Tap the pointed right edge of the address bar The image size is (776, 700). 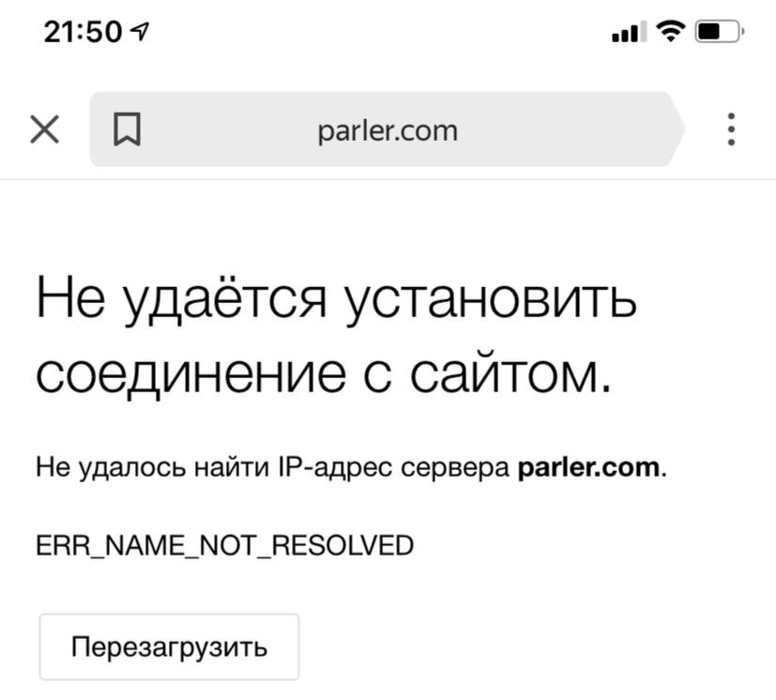tap(677, 129)
